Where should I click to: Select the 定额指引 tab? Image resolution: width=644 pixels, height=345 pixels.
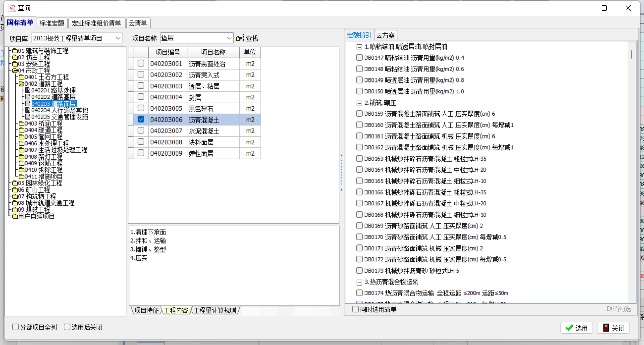pyautogui.click(x=359, y=35)
